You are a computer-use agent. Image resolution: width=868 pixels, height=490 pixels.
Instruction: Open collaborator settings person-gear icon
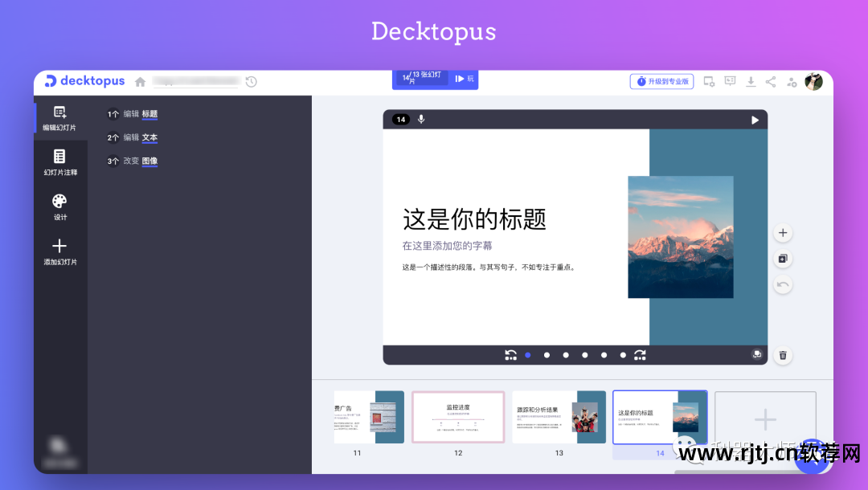coord(792,82)
